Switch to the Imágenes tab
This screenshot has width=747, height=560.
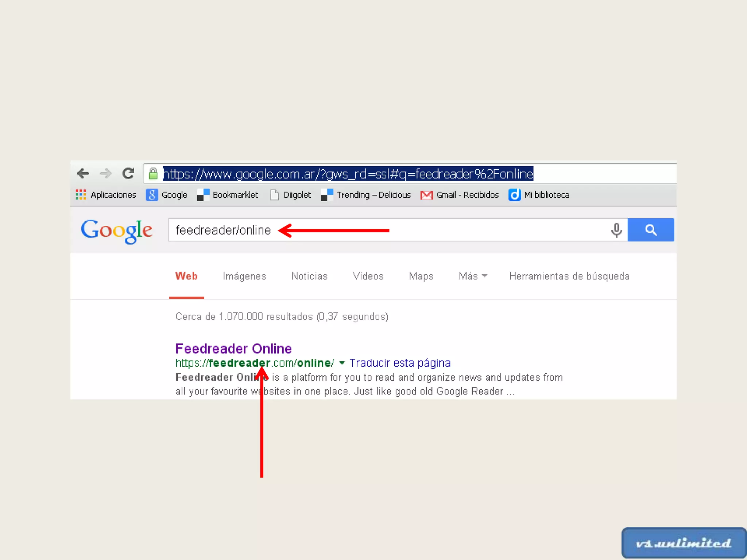click(244, 276)
